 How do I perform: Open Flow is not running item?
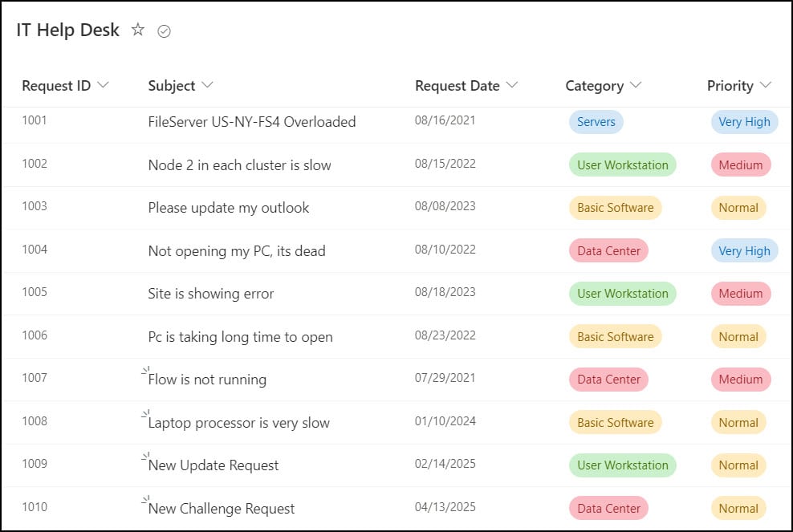pos(207,380)
